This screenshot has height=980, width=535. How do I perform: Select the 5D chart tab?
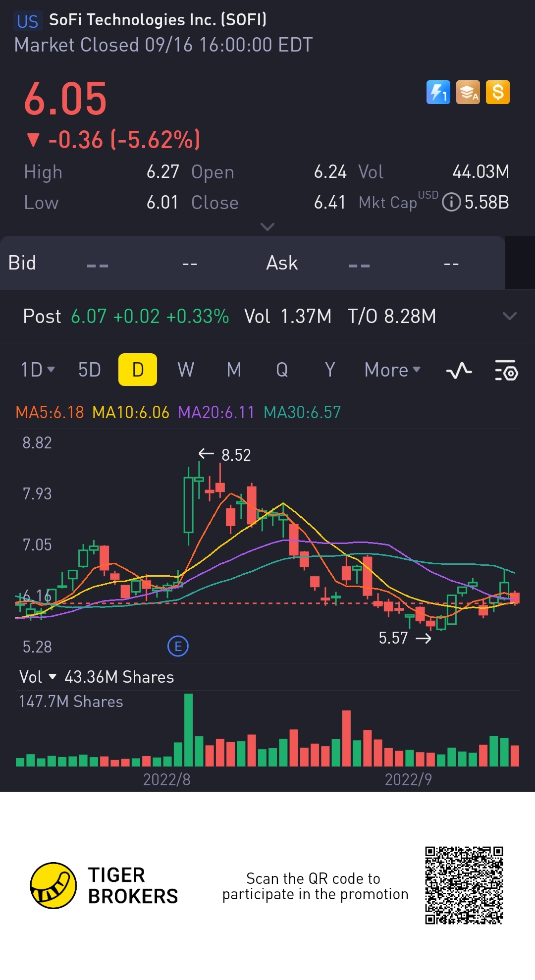89,370
